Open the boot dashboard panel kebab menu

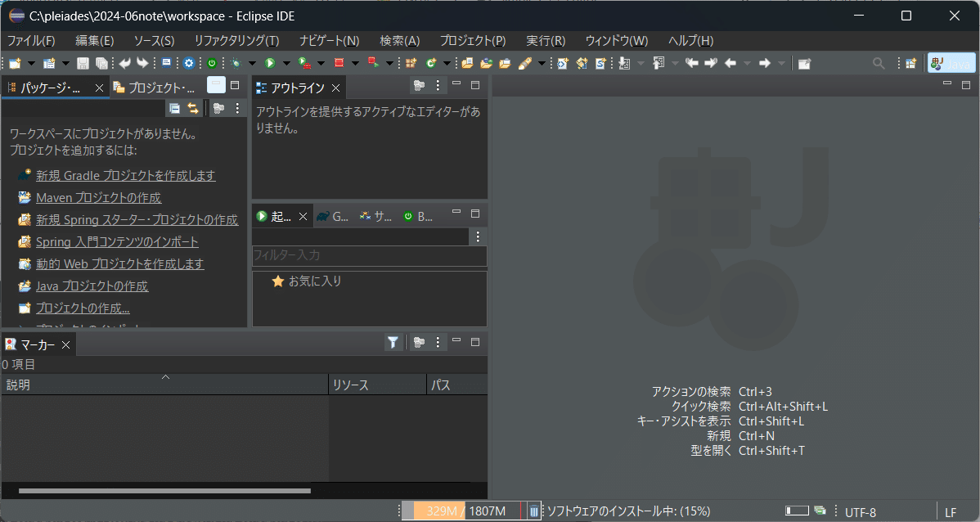[x=478, y=236]
